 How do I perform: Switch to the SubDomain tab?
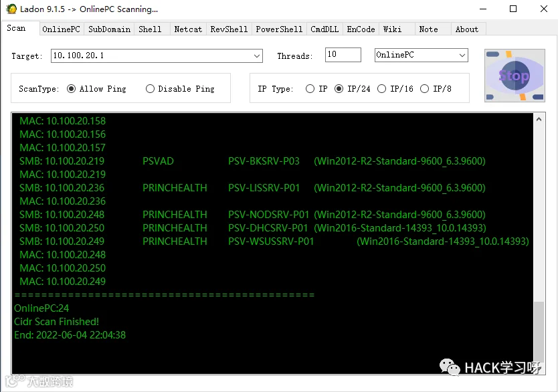109,29
